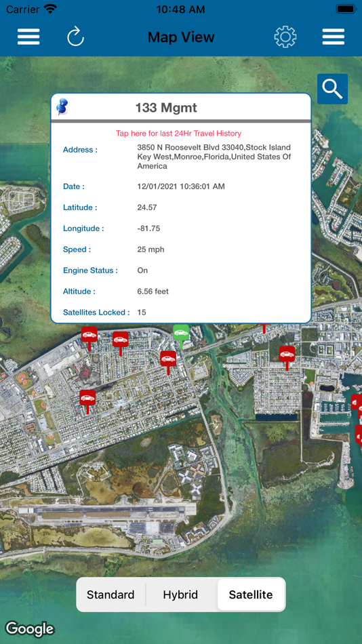Tap the battery icon in status bar
Image resolution: width=362 pixels, height=644 pixels.
point(346,9)
